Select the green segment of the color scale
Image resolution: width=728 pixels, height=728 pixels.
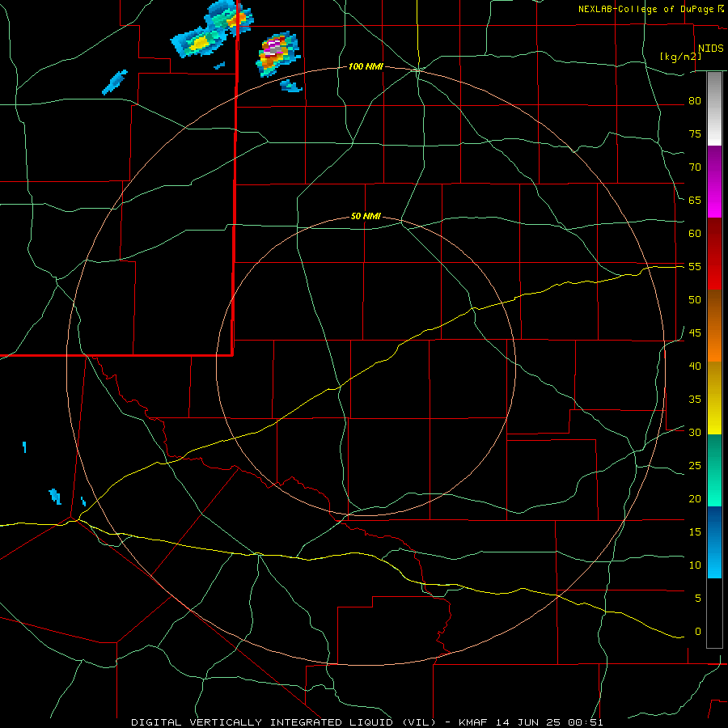tap(714, 470)
